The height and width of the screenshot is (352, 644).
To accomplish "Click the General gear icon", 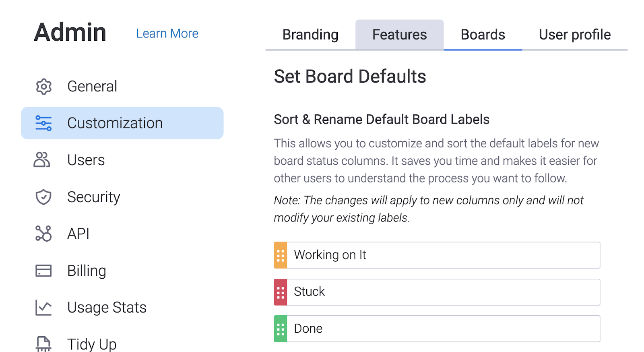I will pos(43,87).
